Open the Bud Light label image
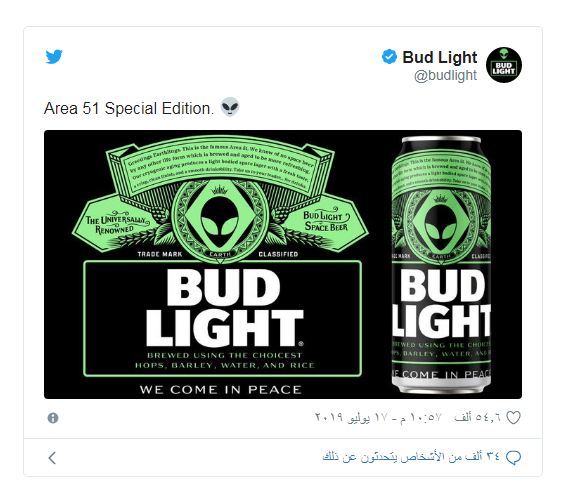This screenshot has width=572, height=503. pos(221,264)
